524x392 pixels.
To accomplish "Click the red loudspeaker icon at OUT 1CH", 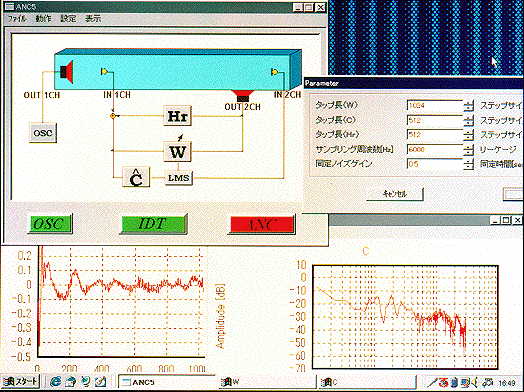I will [x=67, y=72].
